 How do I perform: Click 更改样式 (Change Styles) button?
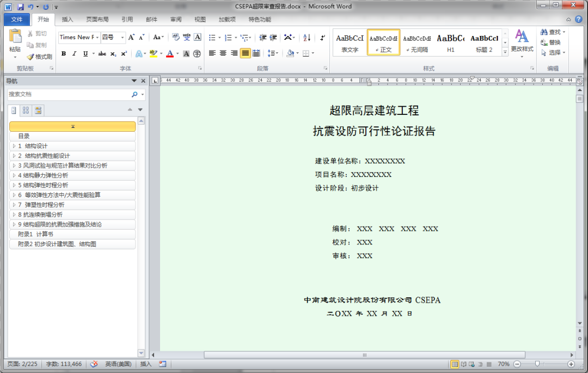[x=522, y=43]
